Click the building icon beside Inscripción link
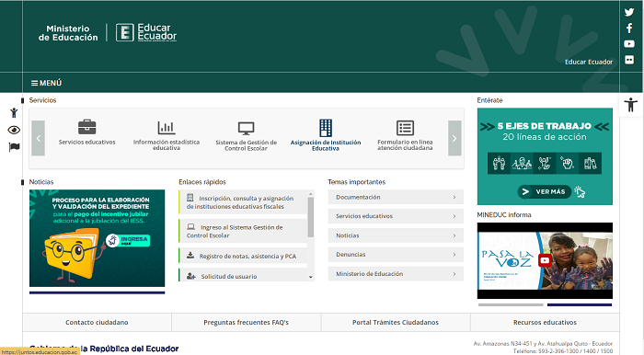 [190, 198]
